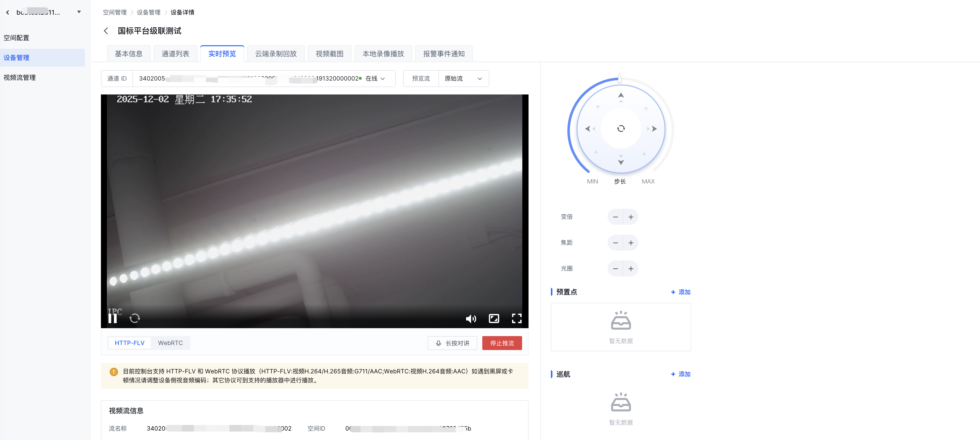Switch protocol to WebRTC

(x=170, y=343)
